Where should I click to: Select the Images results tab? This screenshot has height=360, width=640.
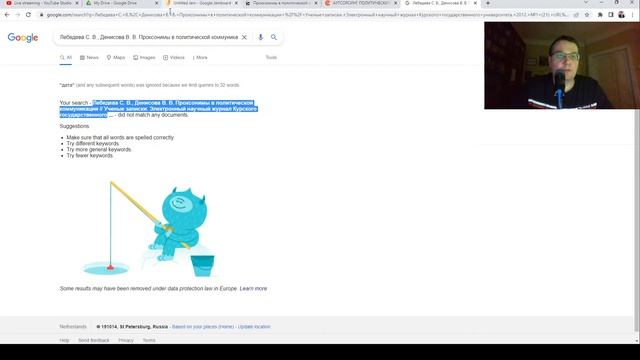[x=144, y=58]
